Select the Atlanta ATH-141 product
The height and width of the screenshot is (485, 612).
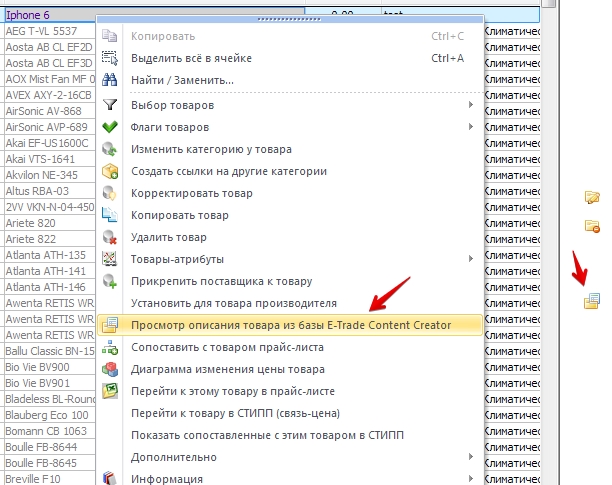[x=50, y=271]
